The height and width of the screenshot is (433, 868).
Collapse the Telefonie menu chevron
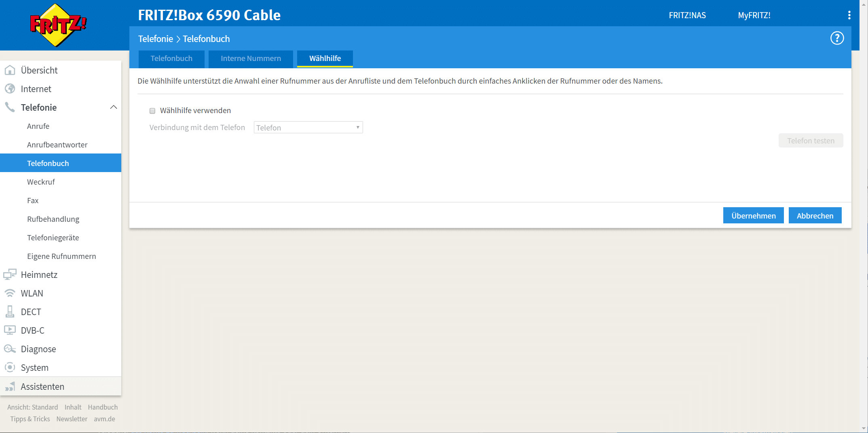114,107
